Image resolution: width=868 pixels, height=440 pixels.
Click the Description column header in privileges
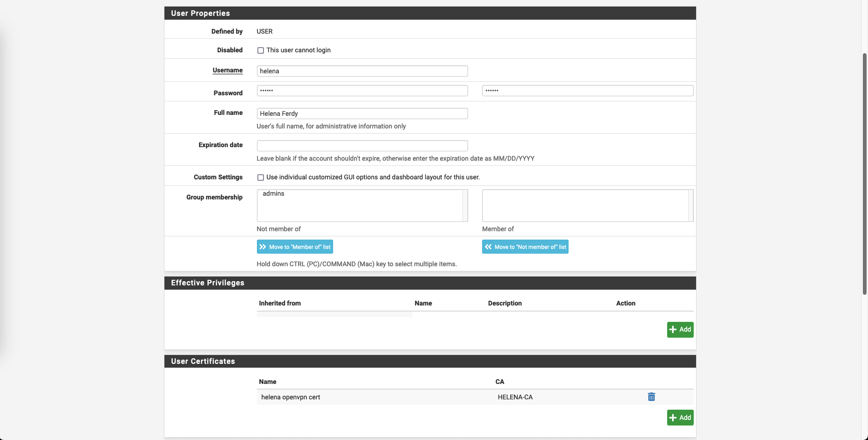(505, 304)
